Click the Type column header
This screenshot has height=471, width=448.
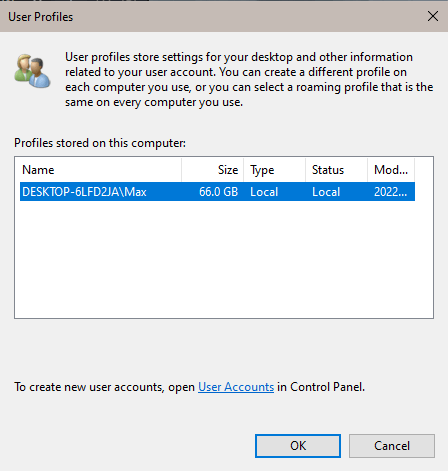coord(275,170)
